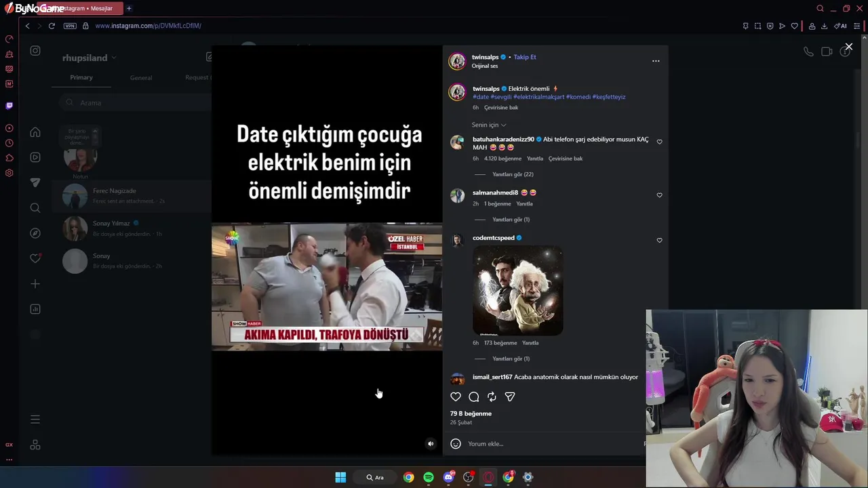Open taskbar search box Ara
Image resolution: width=868 pixels, height=488 pixels.
click(x=375, y=477)
